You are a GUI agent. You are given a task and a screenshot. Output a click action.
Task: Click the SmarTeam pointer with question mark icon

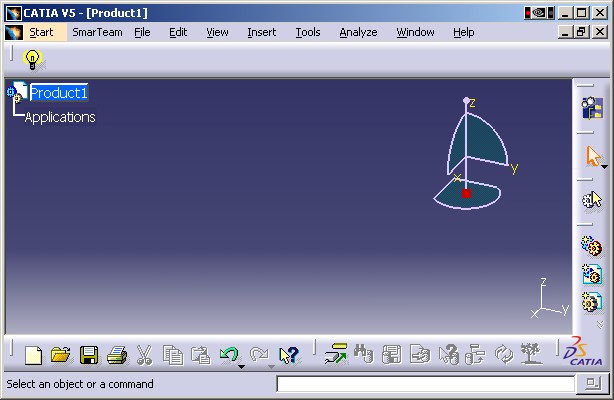pos(448,354)
